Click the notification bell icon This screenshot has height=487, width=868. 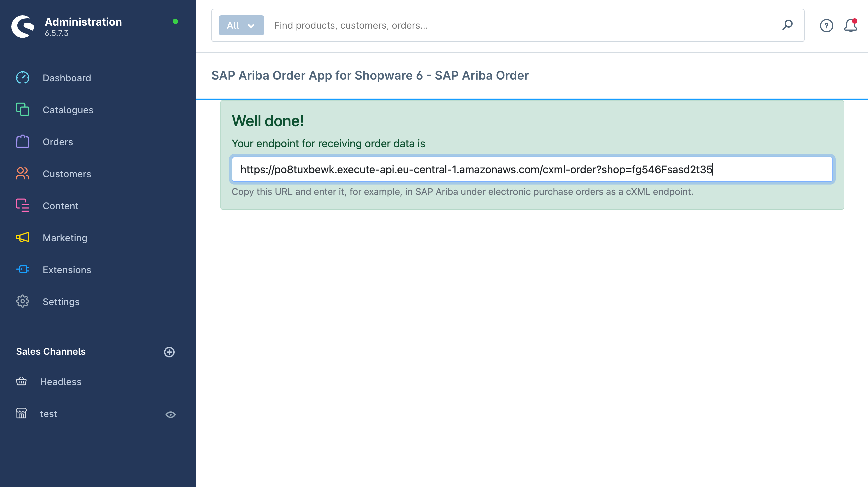pos(850,25)
